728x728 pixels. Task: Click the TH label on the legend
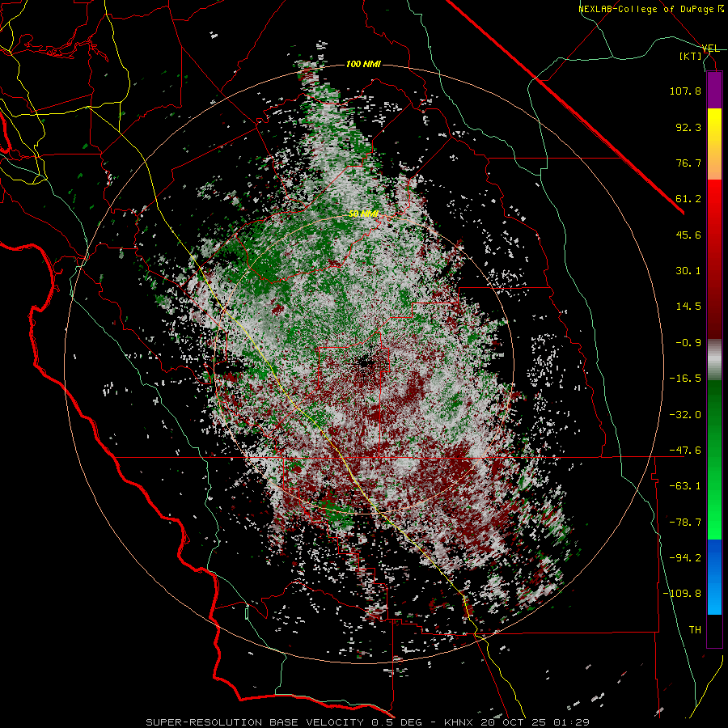[695, 630]
